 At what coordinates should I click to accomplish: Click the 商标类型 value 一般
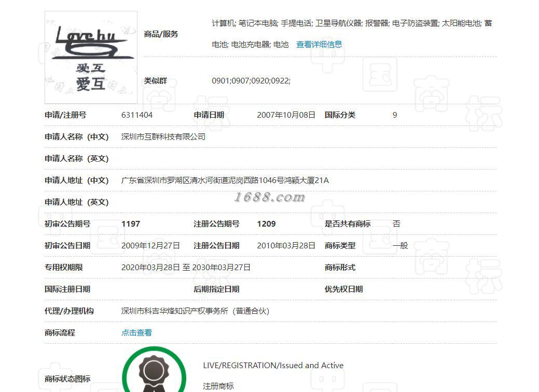click(x=400, y=246)
